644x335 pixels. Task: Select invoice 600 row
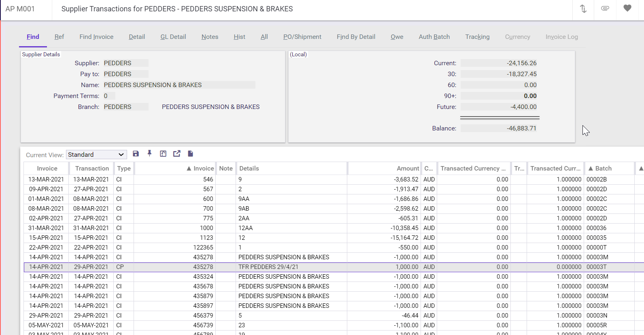334,199
